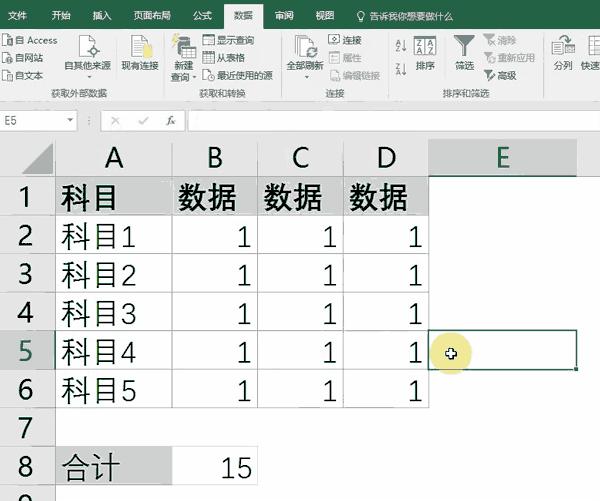
Task: Open 连接 connections button
Action: point(345,40)
